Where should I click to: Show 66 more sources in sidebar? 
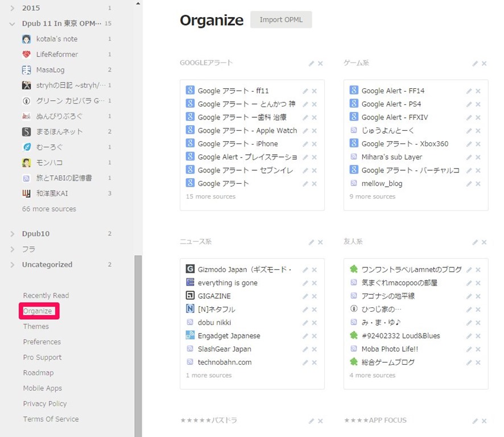coord(49,209)
